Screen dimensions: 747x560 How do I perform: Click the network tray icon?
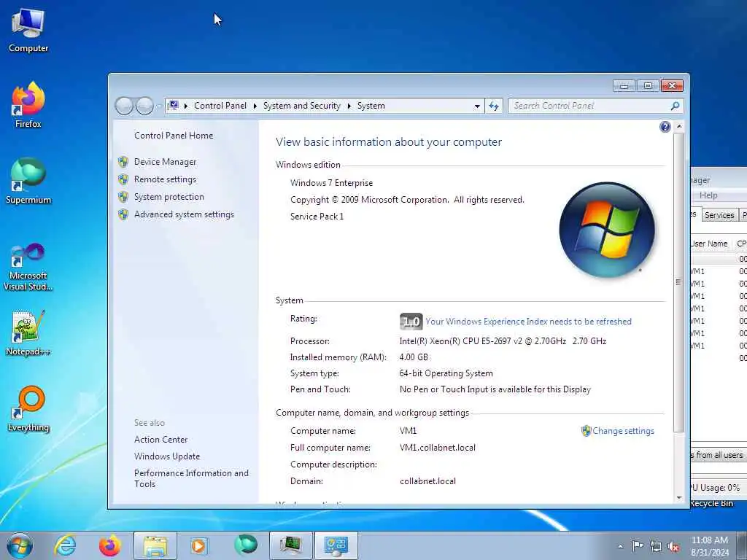(656, 546)
